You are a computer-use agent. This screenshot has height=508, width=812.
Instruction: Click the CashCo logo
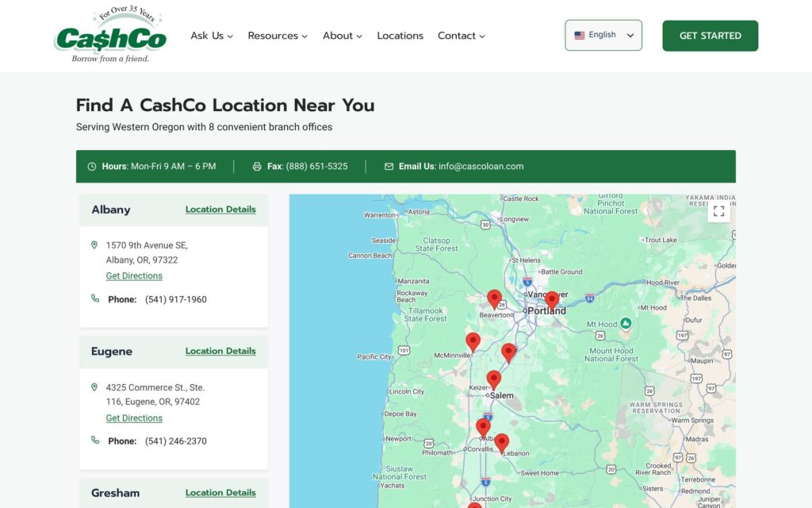pyautogui.click(x=109, y=35)
